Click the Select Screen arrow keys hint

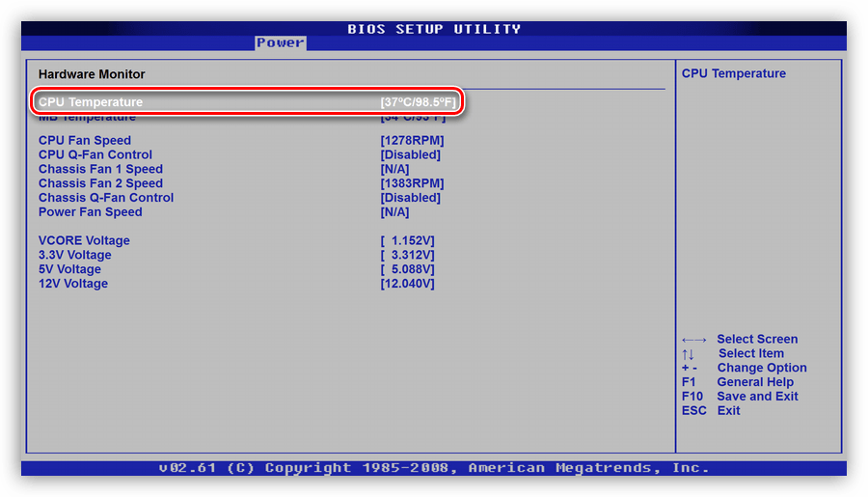coord(693,340)
